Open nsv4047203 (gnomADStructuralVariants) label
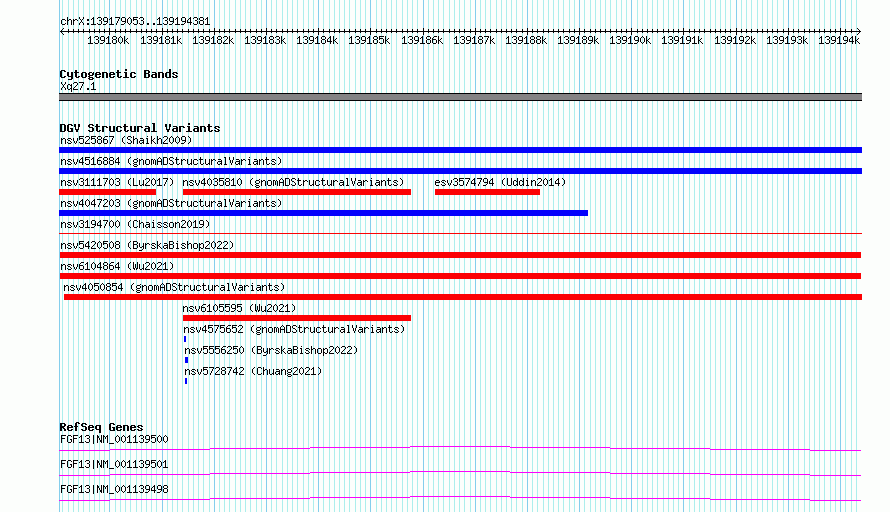The image size is (890, 512). point(171,203)
